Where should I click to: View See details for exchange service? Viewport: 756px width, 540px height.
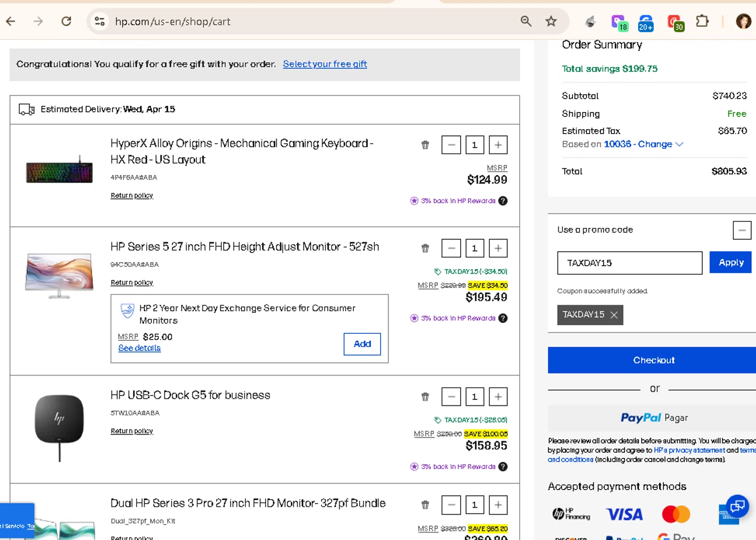[x=139, y=348]
